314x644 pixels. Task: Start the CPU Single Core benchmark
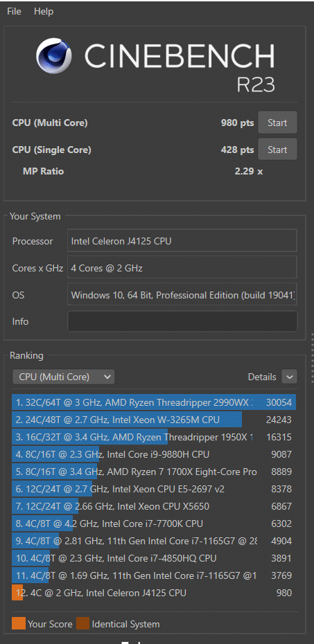pos(277,150)
